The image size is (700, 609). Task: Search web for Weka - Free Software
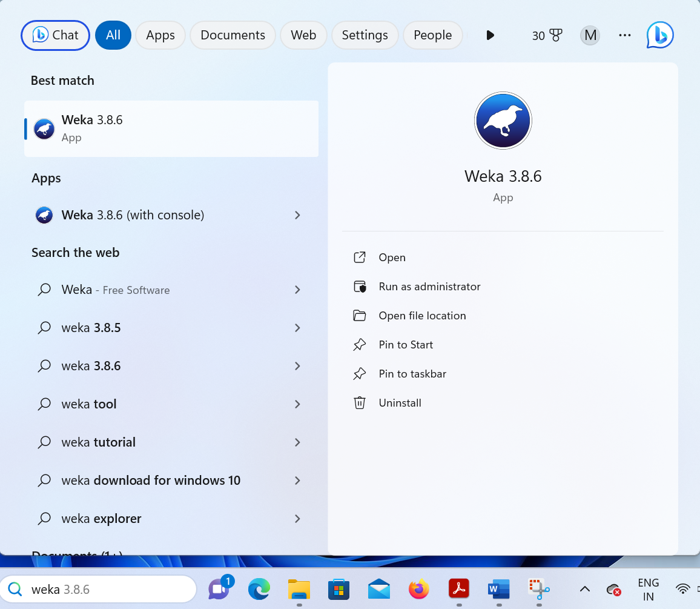point(116,290)
